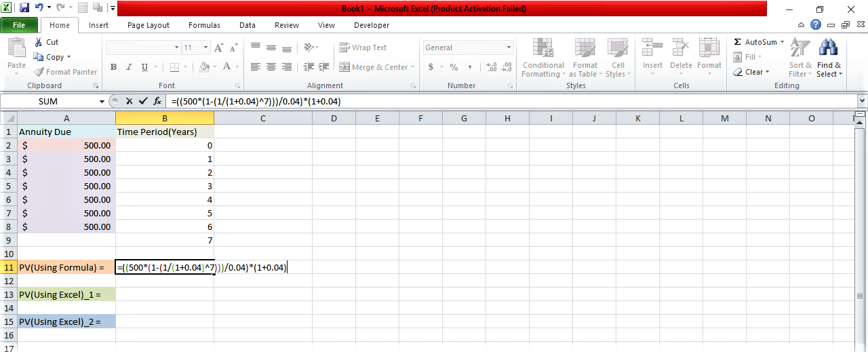Toggle Italic formatting

[129, 67]
